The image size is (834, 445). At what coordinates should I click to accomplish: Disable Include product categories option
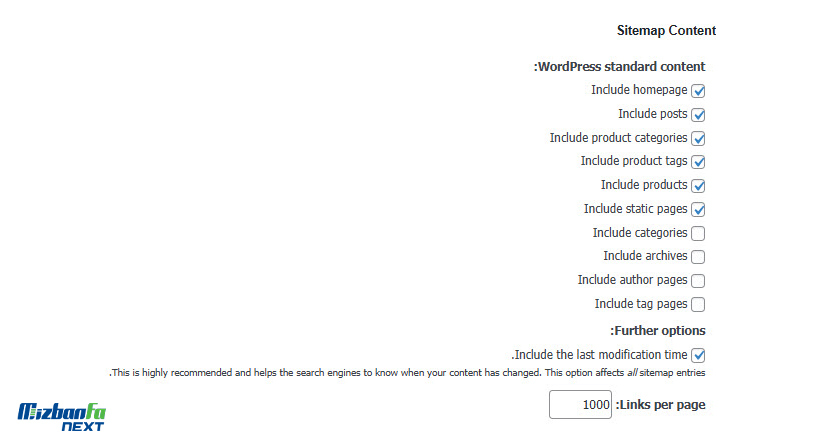pyautogui.click(x=698, y=138)
